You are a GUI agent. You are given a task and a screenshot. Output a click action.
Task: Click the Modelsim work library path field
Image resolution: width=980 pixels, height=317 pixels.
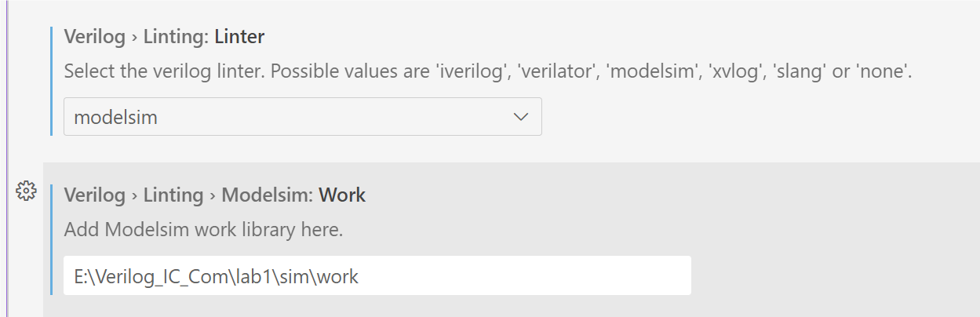coord(377,275)
